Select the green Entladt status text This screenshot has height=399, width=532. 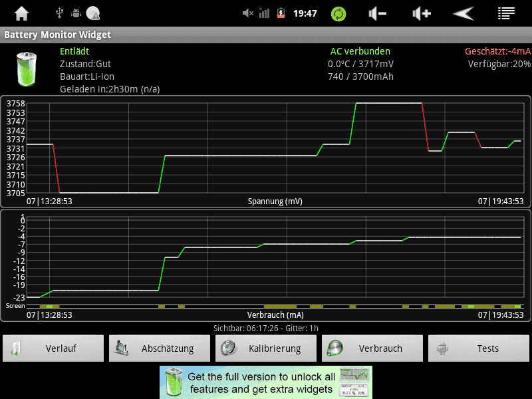(74, 51)
